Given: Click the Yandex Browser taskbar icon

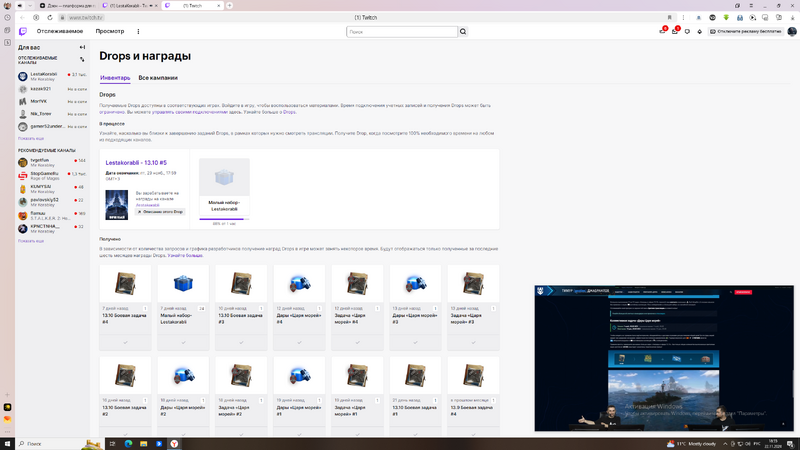Looking at the screenshot, I should point(174,443).
